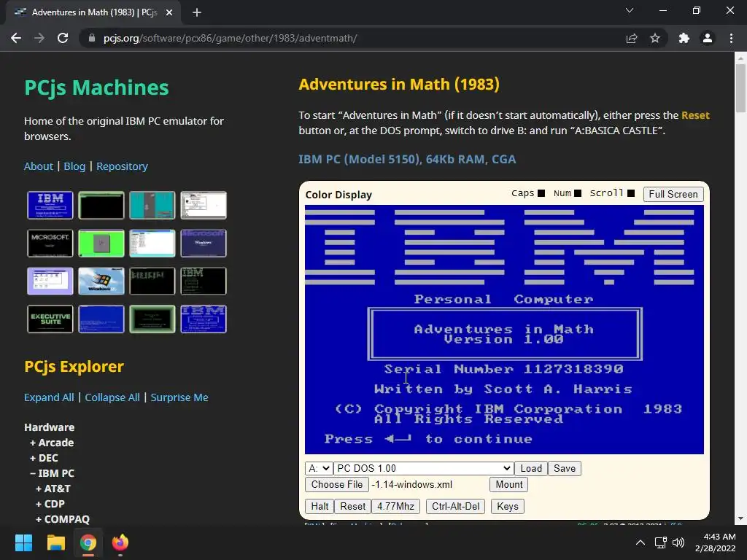Open the EXECUTIVE SUITE thumbnail

tap(50, 319)
